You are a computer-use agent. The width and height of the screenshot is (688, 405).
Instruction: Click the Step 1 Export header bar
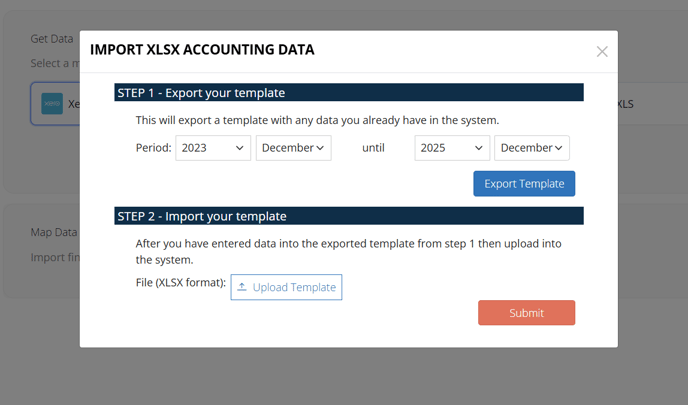[349, 93]
